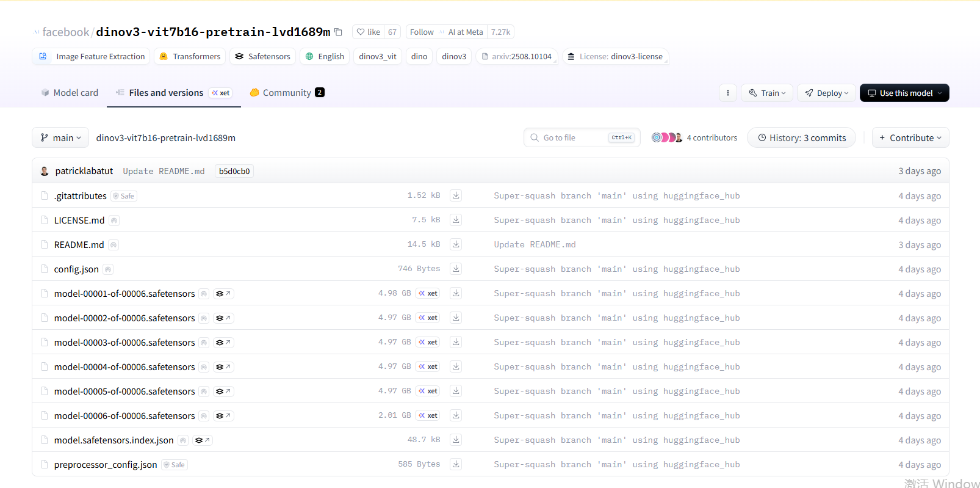Download model-00003-of-00006.safetensors
Image resolution: width=980 pixels, height=488 pixels.
coord(456,342)
